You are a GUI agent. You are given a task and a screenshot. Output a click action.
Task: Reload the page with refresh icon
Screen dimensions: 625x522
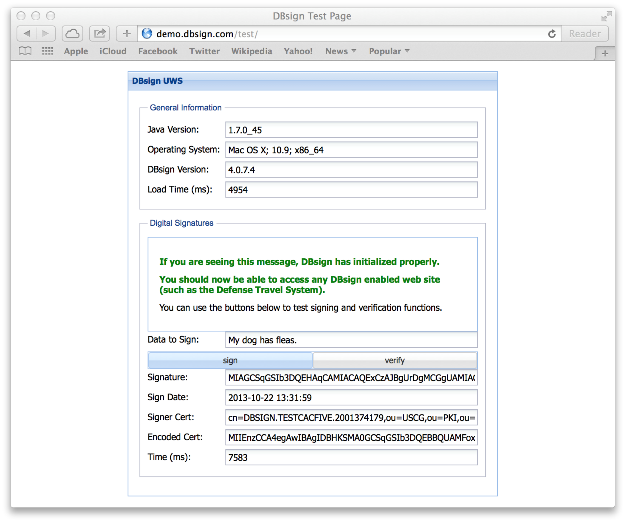tap(552, 33)
